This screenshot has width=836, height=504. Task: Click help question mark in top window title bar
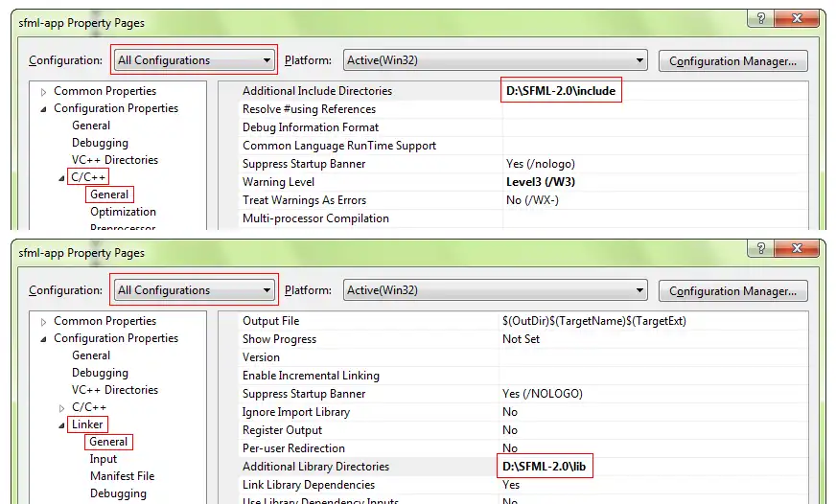pyautogui.click(x=761, y=18)
